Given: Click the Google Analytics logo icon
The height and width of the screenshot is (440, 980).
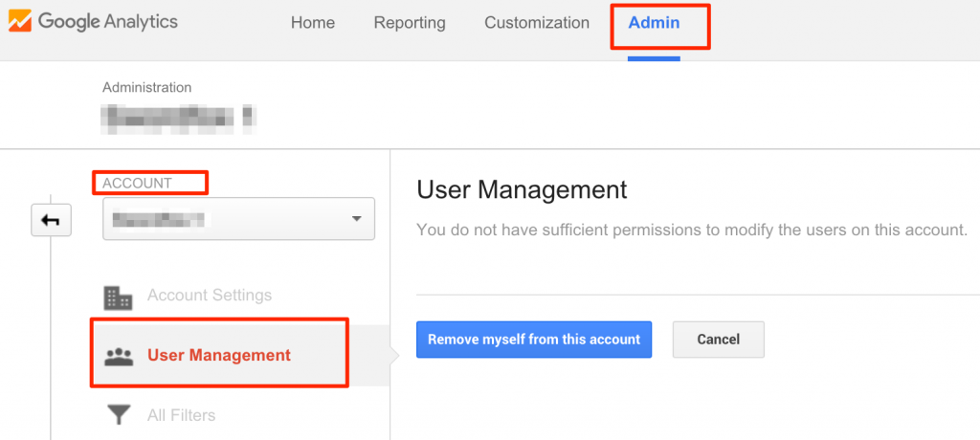Looking at the screenshot, I should pos(19,23).
